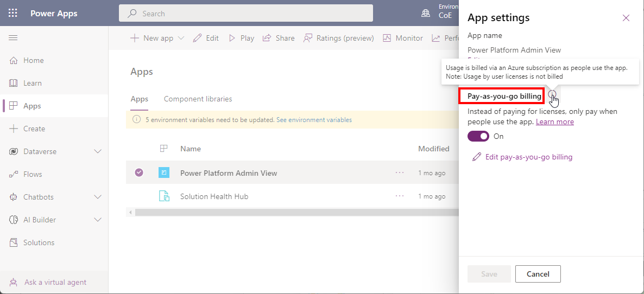This screenshot has width=644, height=294.
Task: Turn off the Pay-as-you-go billing toggle
Action: [478, 136]
